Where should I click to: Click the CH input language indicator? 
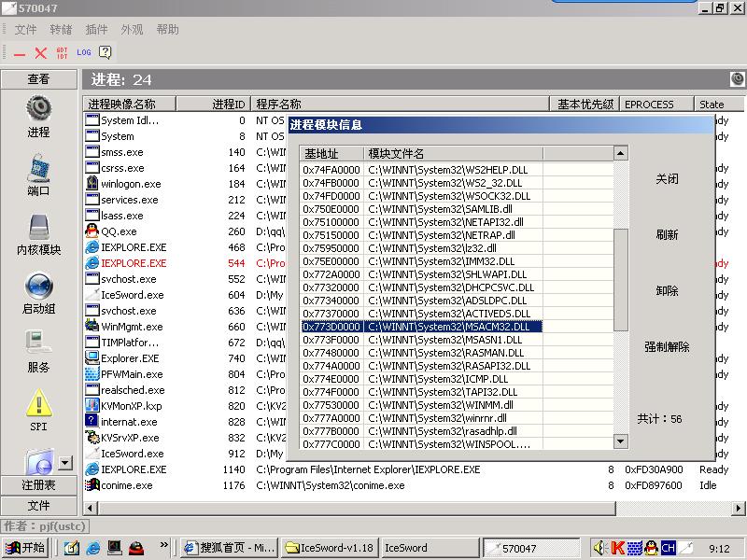pos(668,548)
